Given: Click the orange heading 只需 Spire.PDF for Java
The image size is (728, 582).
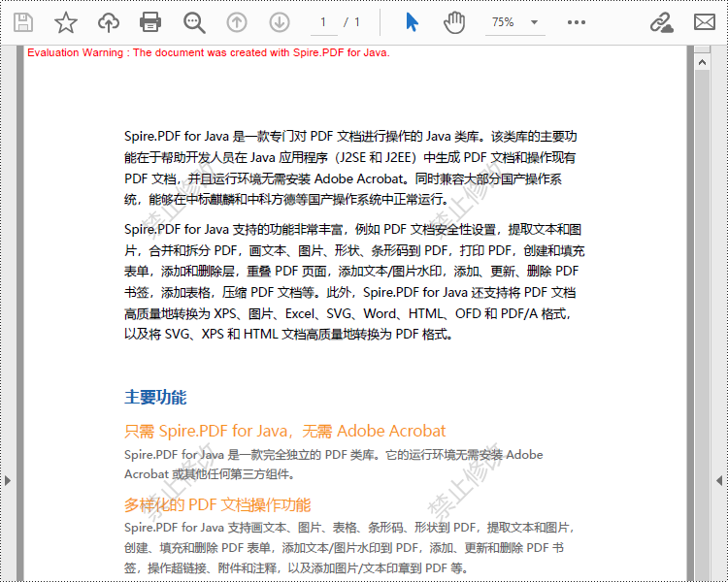Looking at the screenshot, I should [x=284, y=431].
